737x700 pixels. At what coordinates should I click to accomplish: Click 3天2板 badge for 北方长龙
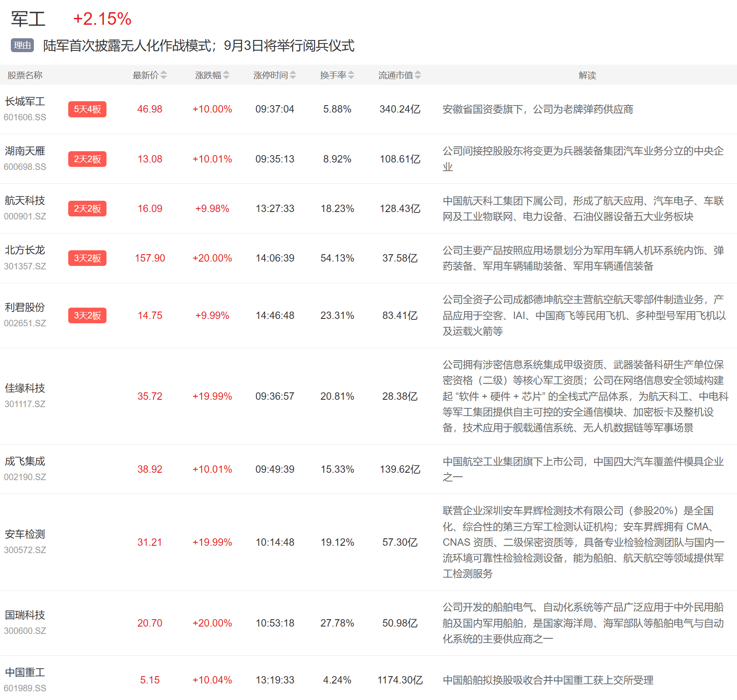click(87, 258)
